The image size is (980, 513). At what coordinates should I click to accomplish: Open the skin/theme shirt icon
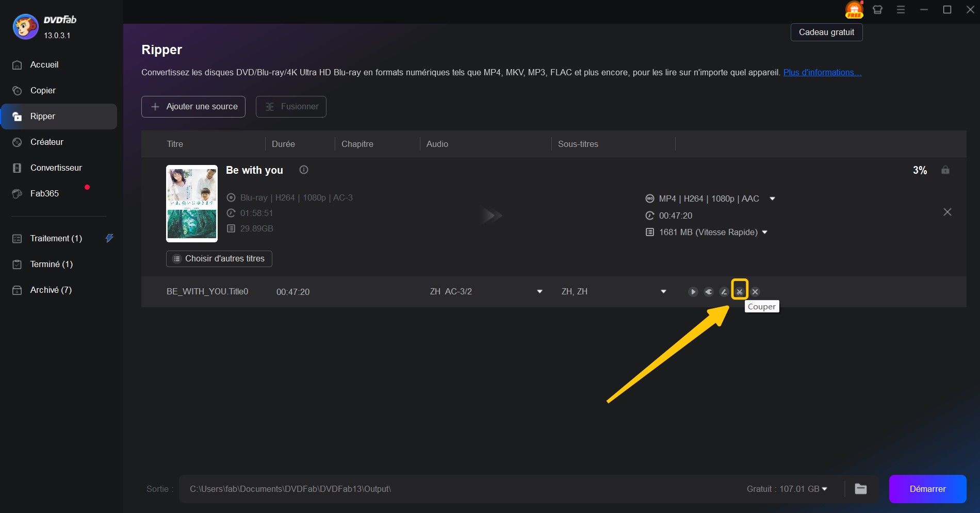coord(877,10)
